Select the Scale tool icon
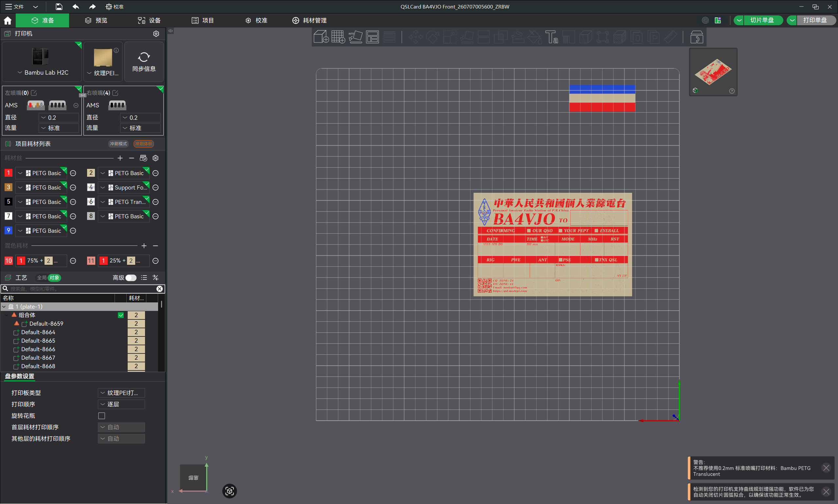Viewport: 838px width, 504px height. [450, 37]
